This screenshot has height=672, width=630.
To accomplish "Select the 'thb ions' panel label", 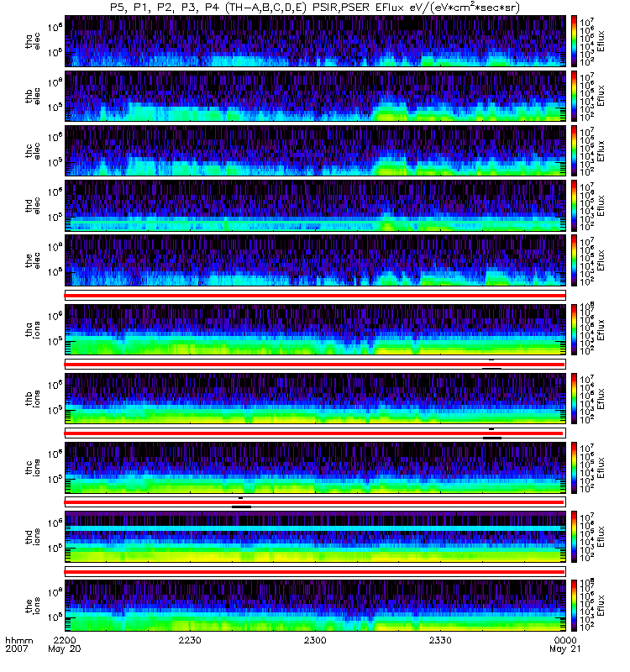I will 33,398.
